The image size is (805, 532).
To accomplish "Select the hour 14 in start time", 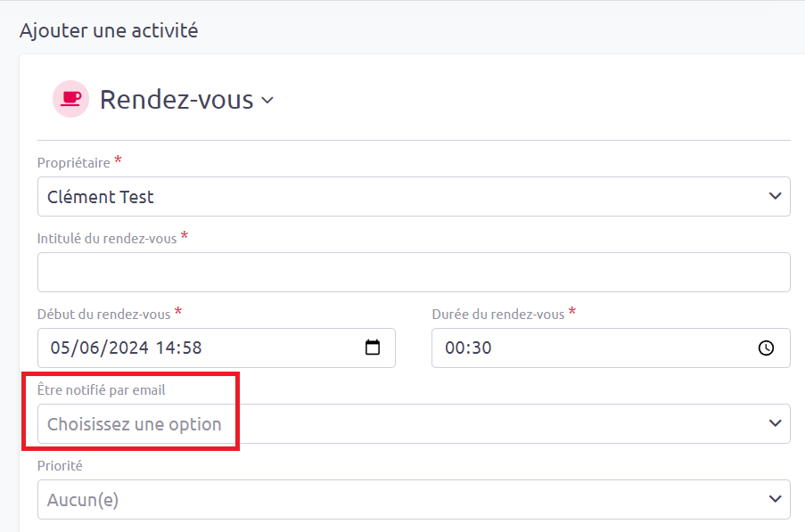I will click(165, 348).
